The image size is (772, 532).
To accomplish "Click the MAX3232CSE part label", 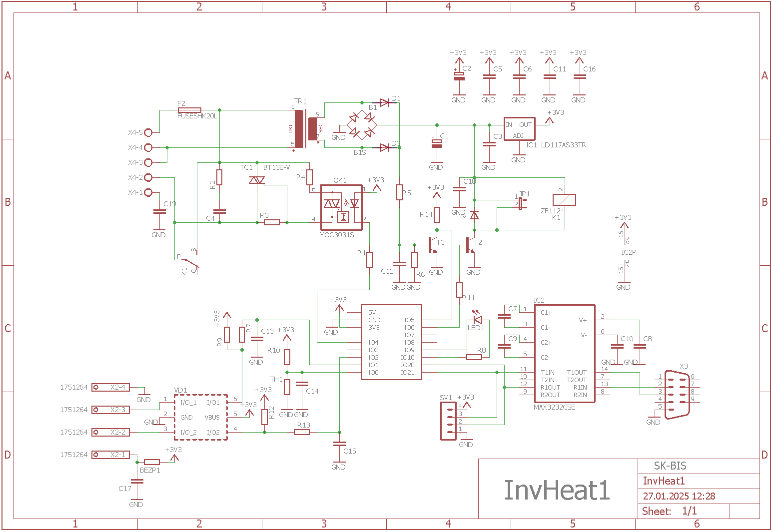I will coord(555,407).
